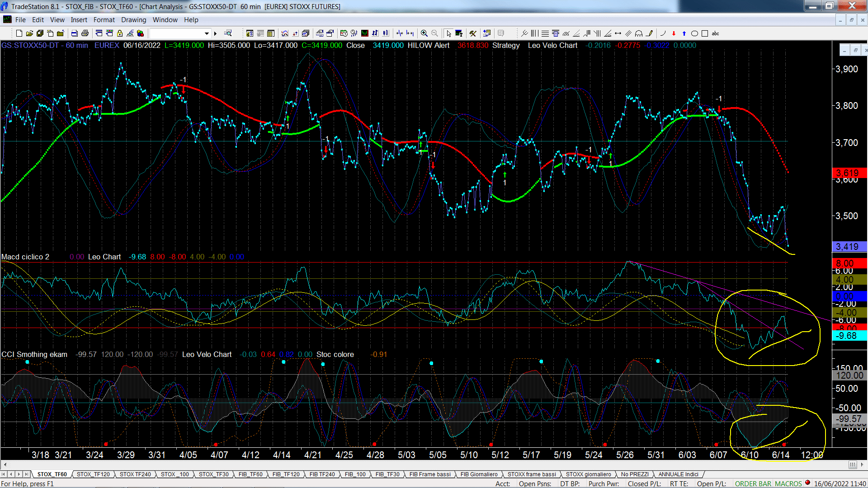This screenshot has height=488, width=868.
Task: Click the printer icon to print the chart
Action: tap(85, 33)
